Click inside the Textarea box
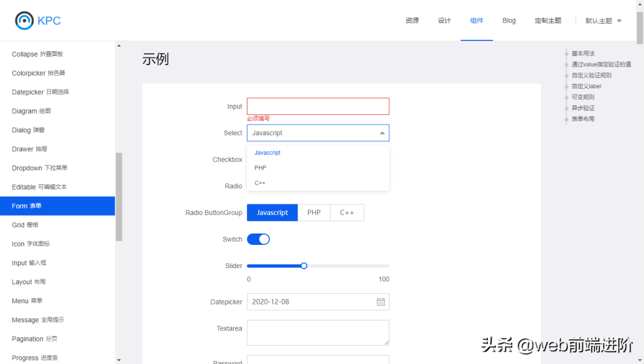 (318, 332)
